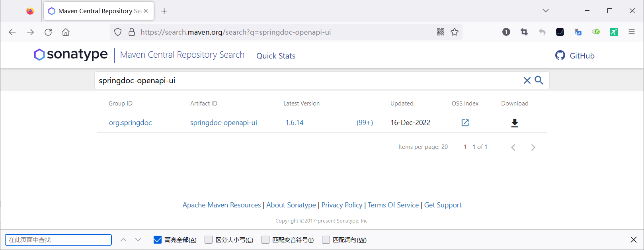Click the Updated date 16-Dec-2022
Image resolution: width=644 pixels, height=250 pixels.
410,123
